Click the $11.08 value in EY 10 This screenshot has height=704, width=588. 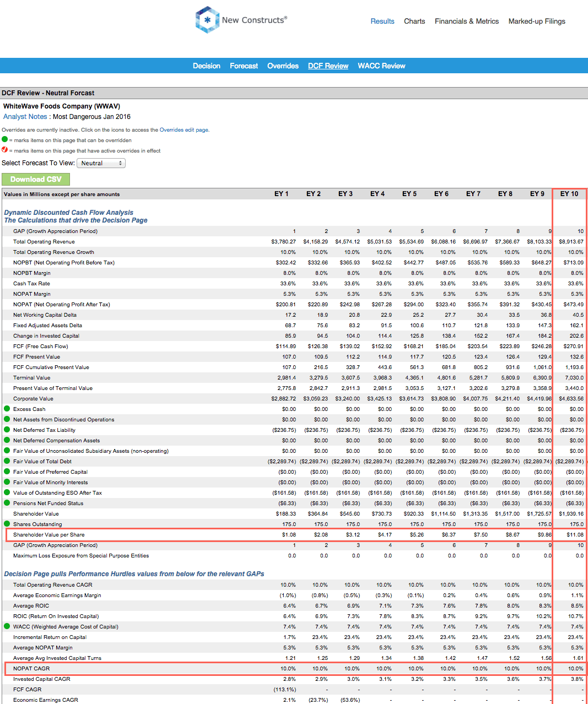[x=575, y=534]
